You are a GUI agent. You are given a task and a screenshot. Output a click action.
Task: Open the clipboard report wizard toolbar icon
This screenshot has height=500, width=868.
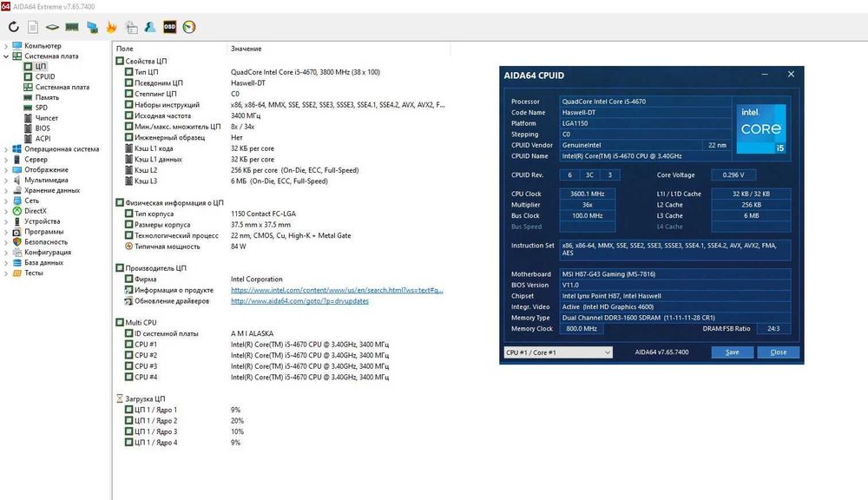pos(131,27)
